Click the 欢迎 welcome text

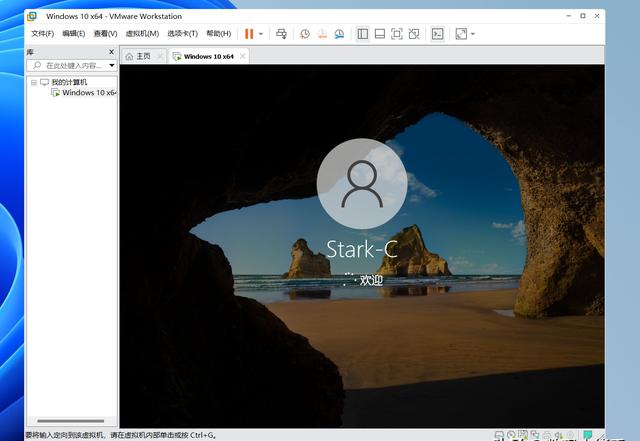coord(371,280)
